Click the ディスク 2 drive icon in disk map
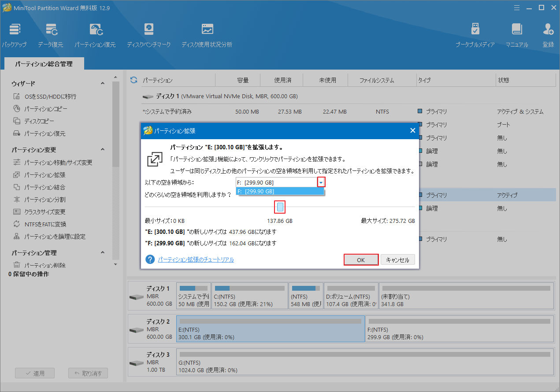Image resolution: width=560 pixels, height=392 pixels. 136,329
